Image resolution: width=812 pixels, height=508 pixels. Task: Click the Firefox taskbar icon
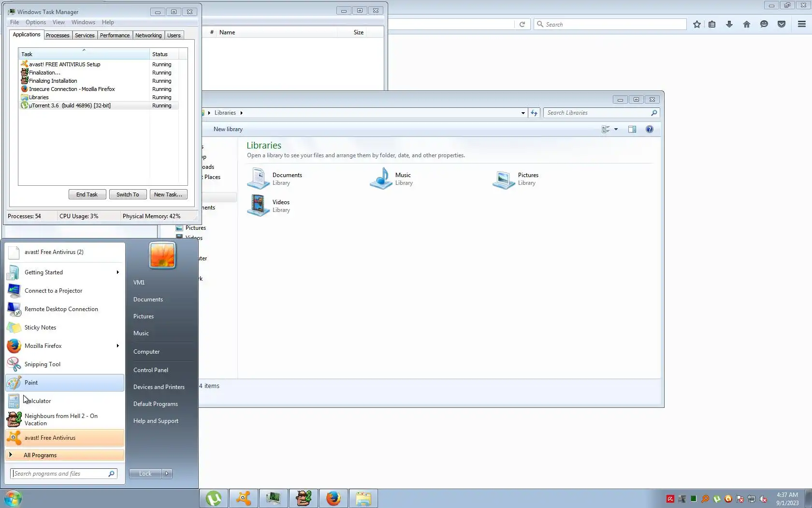pyautogui.click(x=333, y=498)
